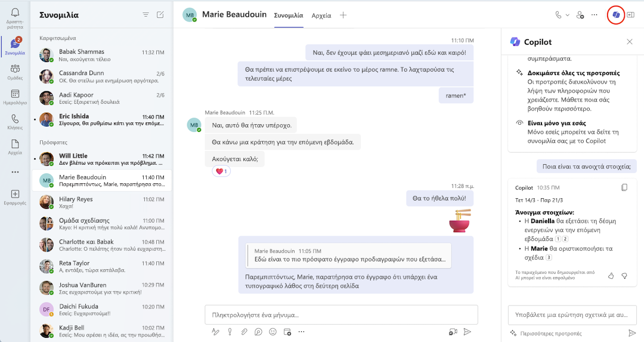
Task: Open the Reta Taylor conversation
Action: click(102, 266)
